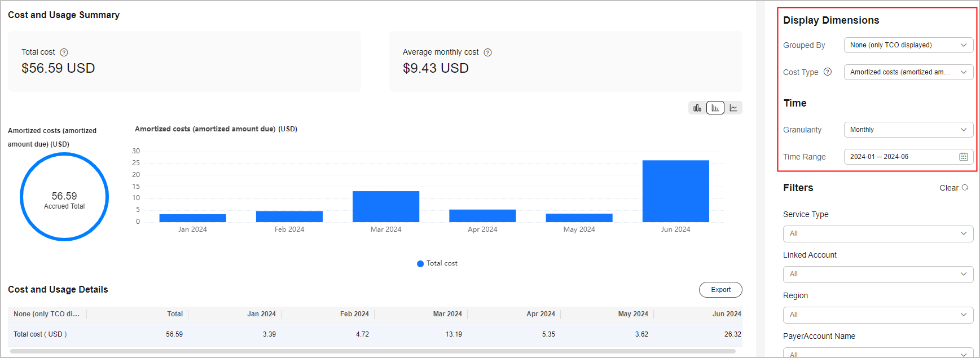Screen dimensions: 980x358
Task: Click the horizontal scrollbar under the details table
Action: click(x=372, y=351)
